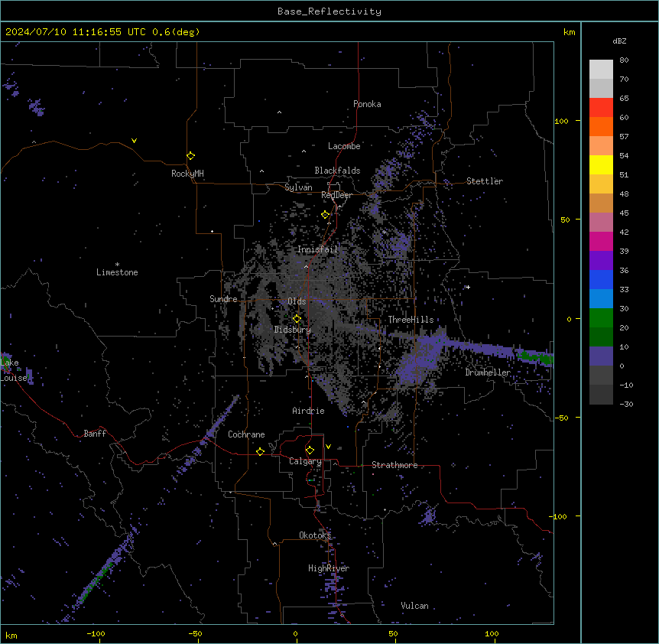Click the -100 km tick on bottom axis
This screenshot has width=659, height=644.
coord(96,633)
